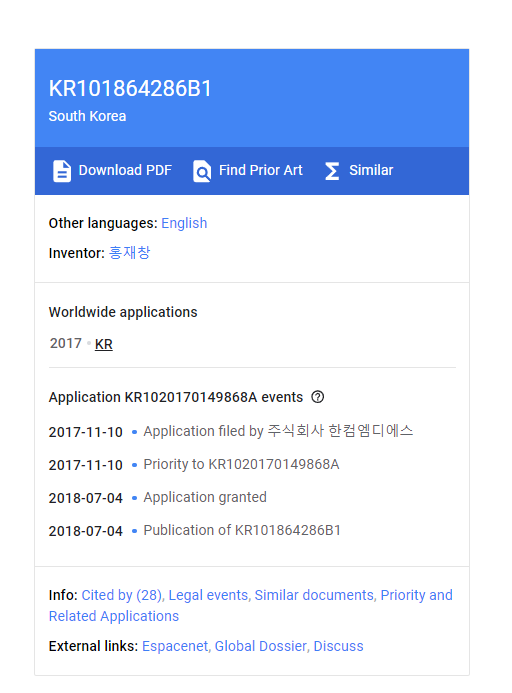Screen dimensions: 512x693
Task: Open the KR worldwide application link
Action: [x=104, y=344]
